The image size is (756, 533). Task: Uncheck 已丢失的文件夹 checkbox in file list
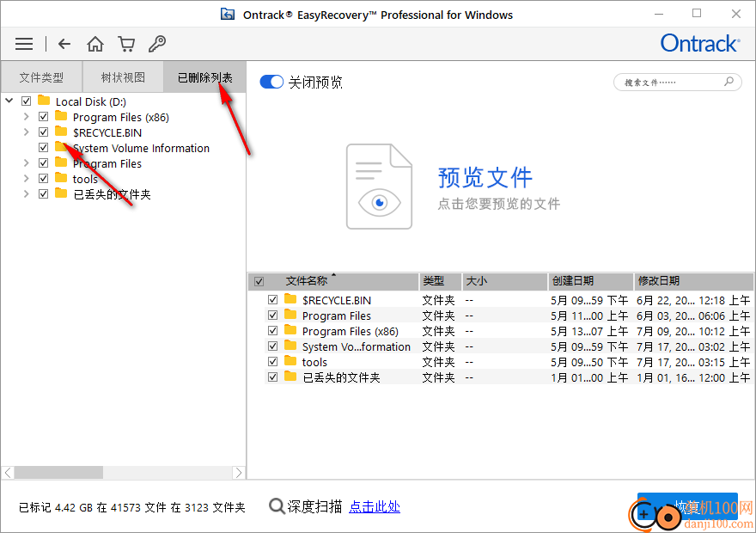(x=273, y=377)
